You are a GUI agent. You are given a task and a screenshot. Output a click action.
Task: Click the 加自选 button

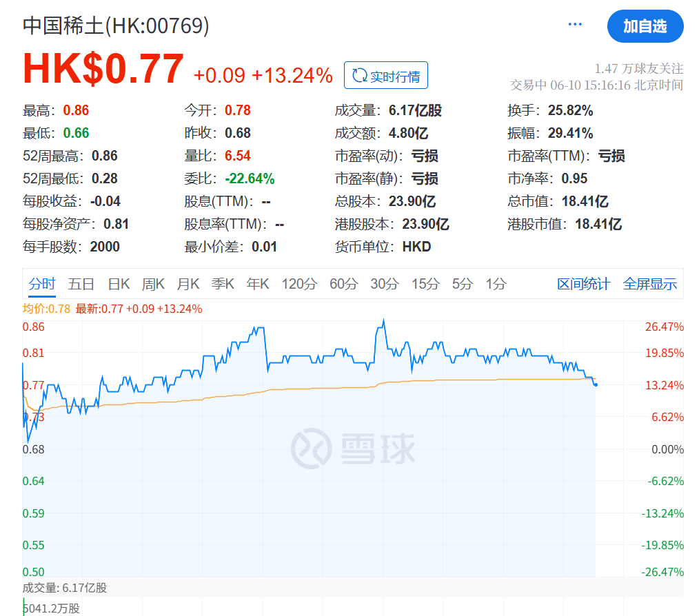645,26
